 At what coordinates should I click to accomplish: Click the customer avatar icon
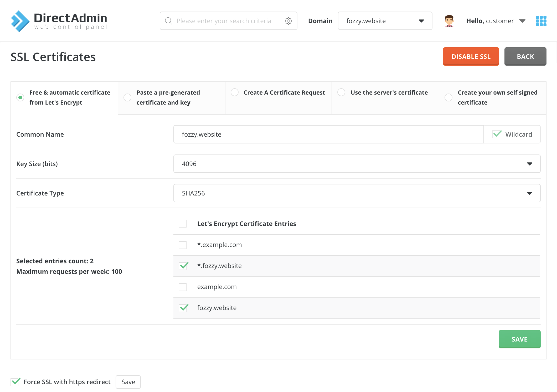[449, 21]
